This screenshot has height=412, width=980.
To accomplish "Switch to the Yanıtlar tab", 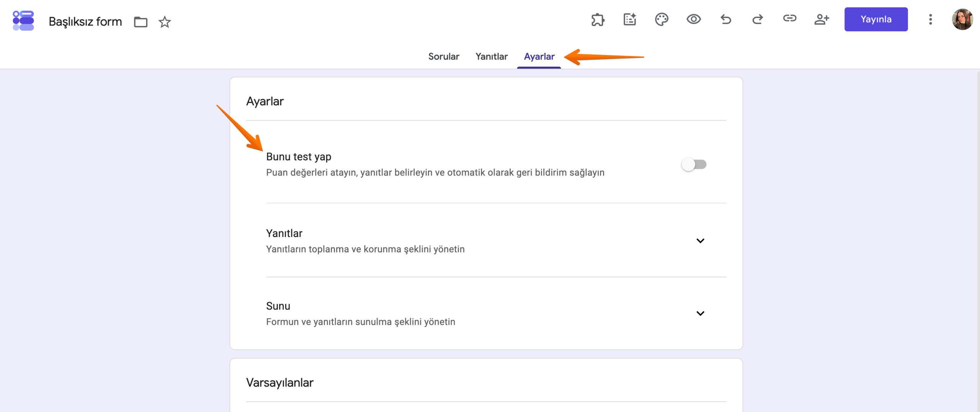I will coord(492,57).
